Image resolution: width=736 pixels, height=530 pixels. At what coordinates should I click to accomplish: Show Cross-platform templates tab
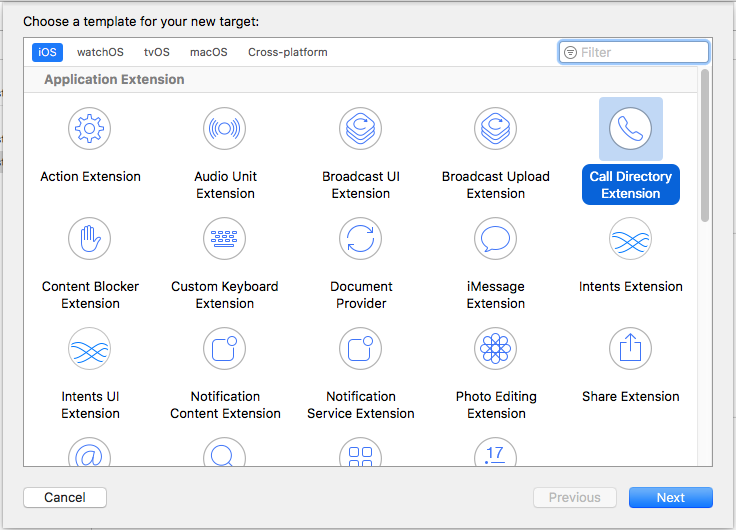(x=287, y=52)
